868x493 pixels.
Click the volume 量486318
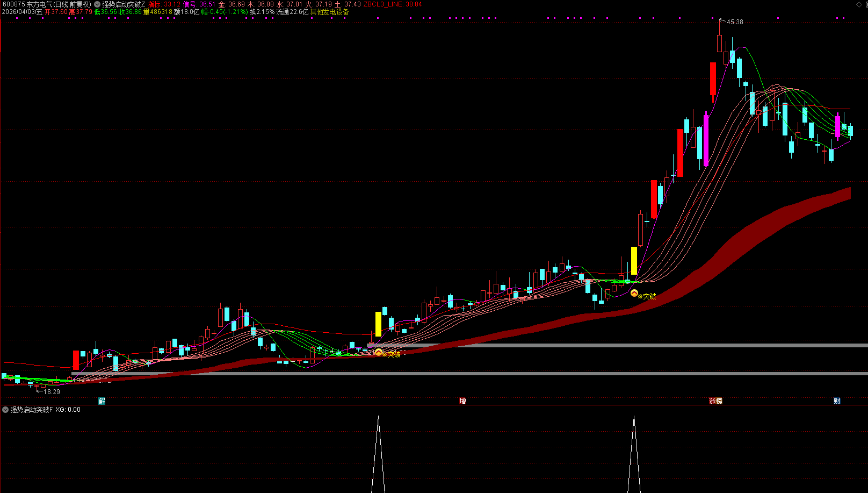pyautogui.click(x=158, y=12)
